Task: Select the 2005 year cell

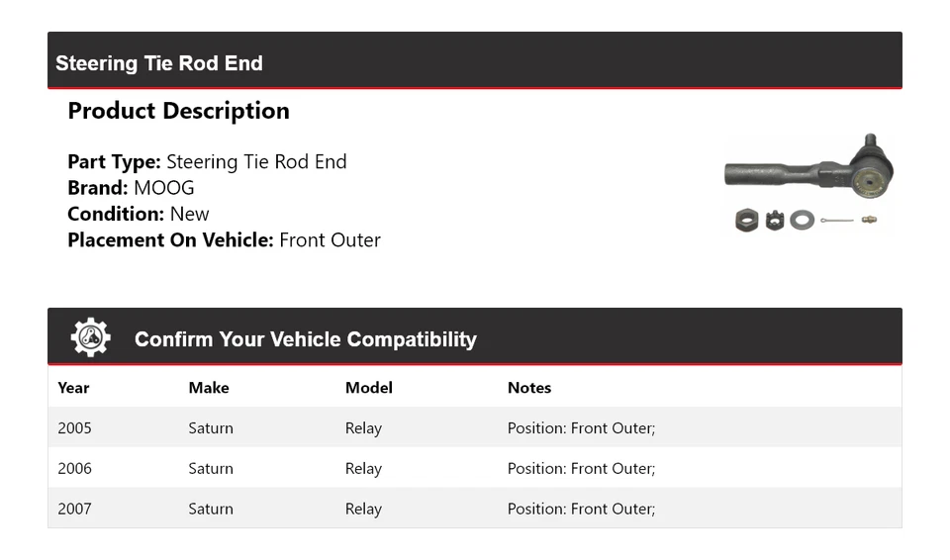Action: [74, 428]
